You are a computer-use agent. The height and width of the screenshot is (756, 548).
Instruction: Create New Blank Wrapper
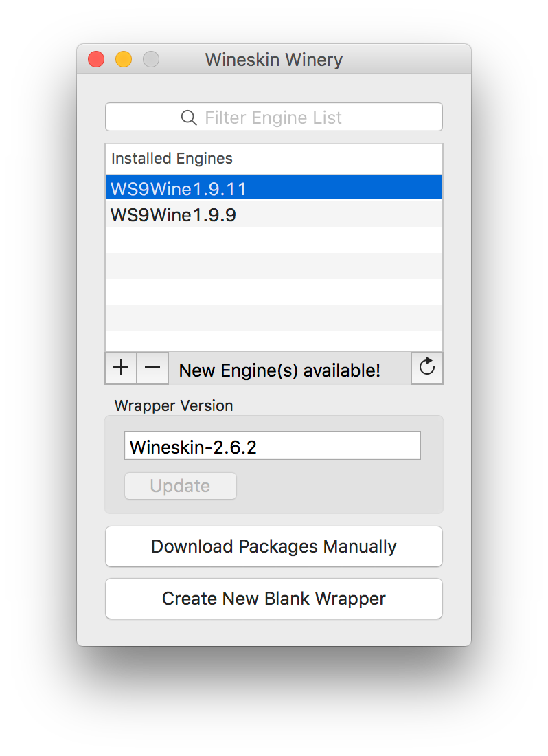coord(274,599)
